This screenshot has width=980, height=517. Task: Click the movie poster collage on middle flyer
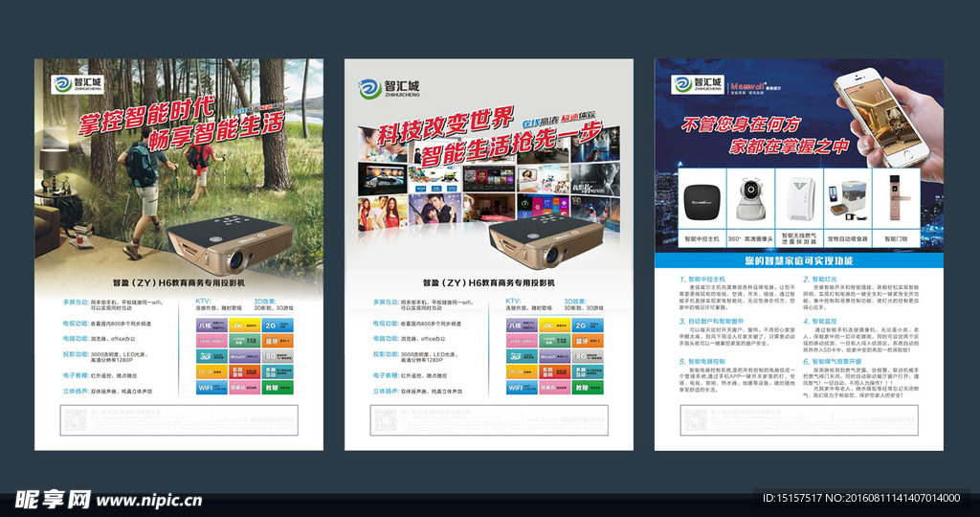point(489,181)
